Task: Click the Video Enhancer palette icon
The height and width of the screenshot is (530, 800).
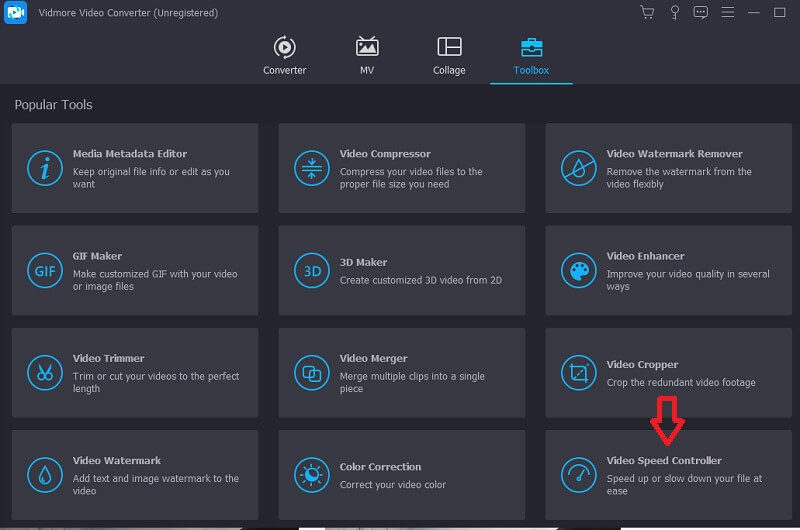Action: [578, 270]
